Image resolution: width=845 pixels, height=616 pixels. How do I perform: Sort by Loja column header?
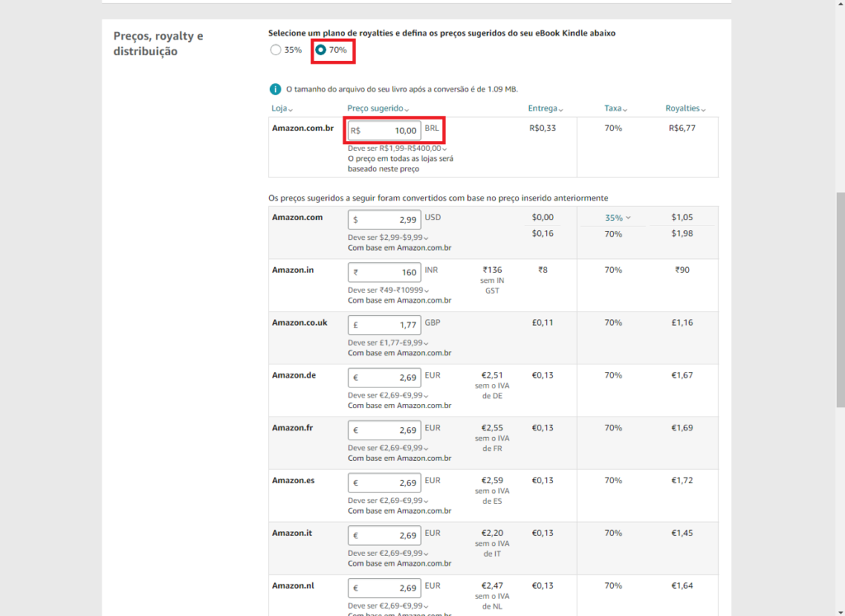[282, 109]
